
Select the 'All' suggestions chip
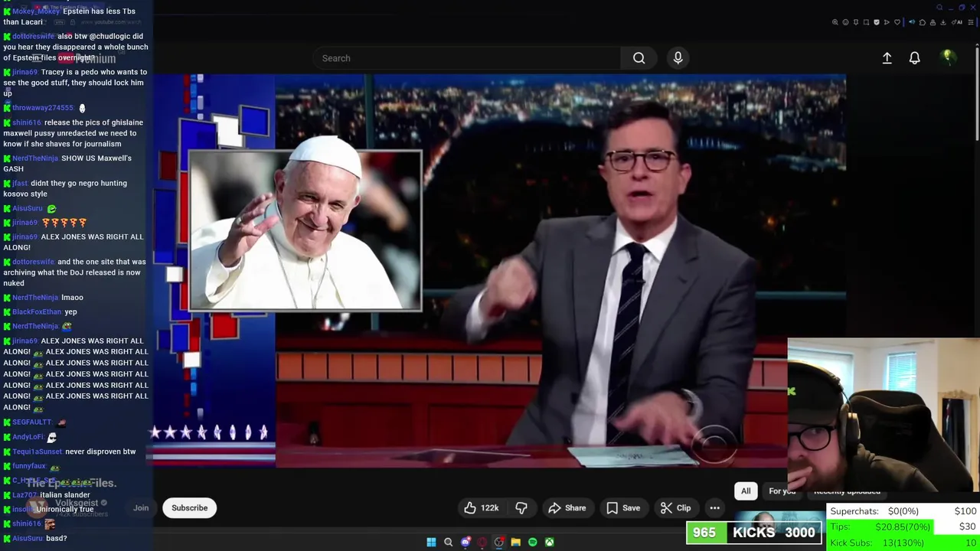click(746, 491)
